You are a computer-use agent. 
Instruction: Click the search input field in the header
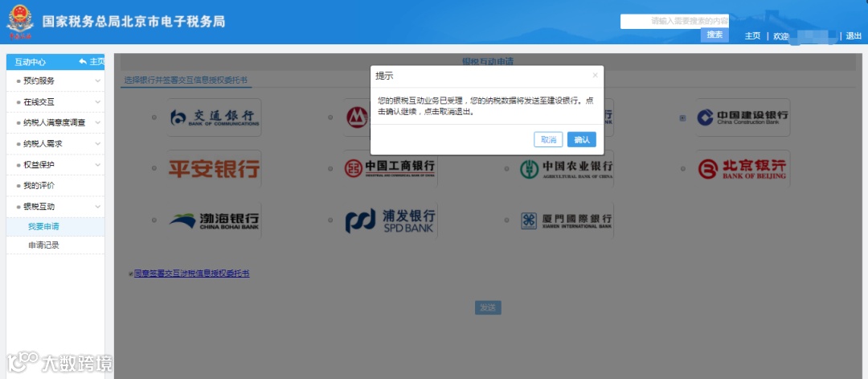pos(674,21)
